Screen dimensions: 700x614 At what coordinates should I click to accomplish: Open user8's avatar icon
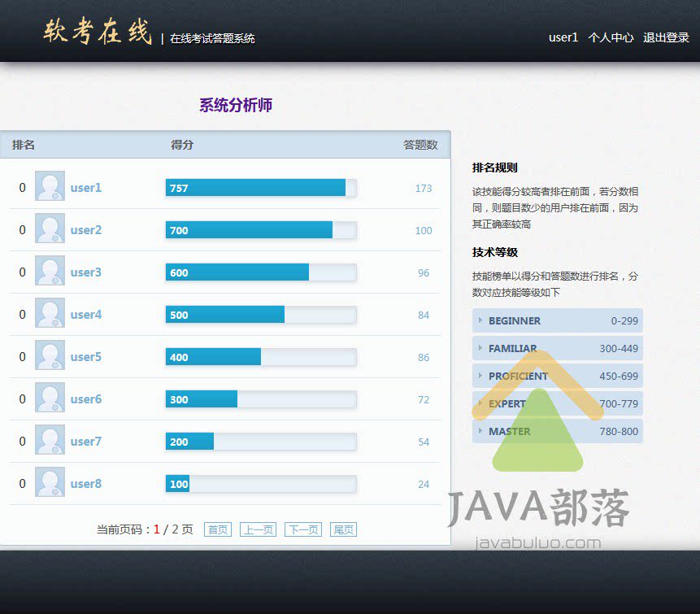click(50, 483)
